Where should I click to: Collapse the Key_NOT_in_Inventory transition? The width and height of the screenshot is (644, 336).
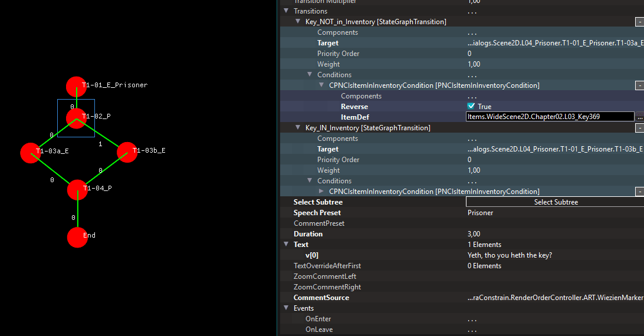point(298,21)
